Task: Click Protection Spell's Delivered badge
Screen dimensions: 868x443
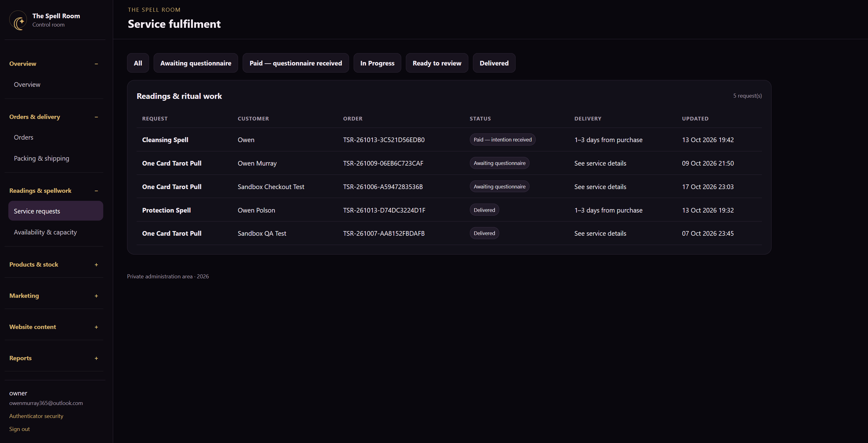Action: pyautogui.click(x=484, y=210)
